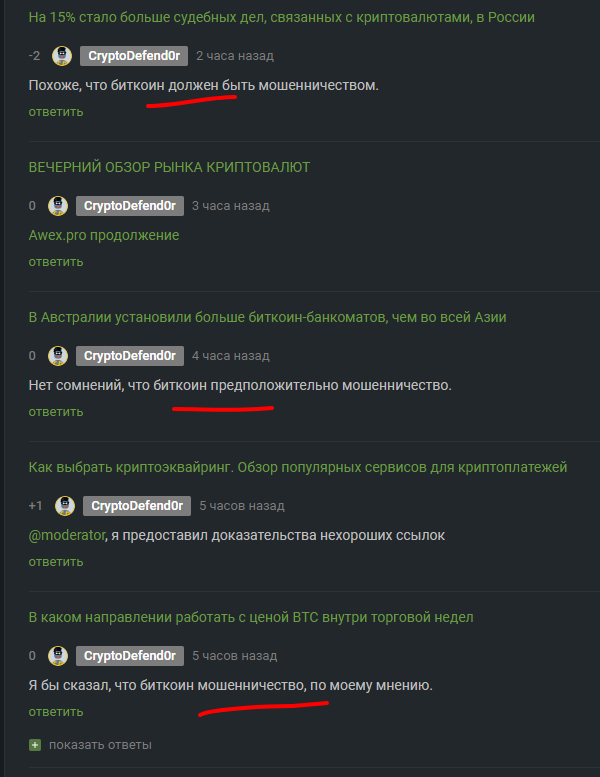
Task: Click avatar icon on the 4 часа назад comment
Action: pyautogui.click(x=58, y=356)
